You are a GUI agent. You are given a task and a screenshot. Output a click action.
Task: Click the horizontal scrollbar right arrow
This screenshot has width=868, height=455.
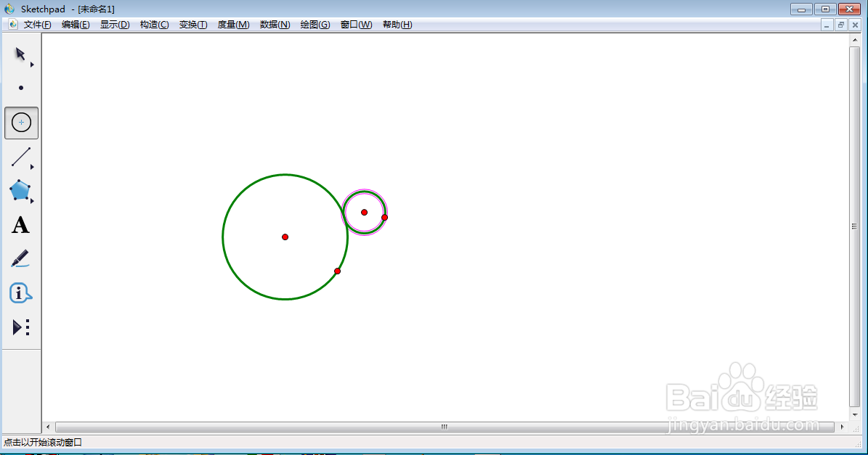[842, 427]
